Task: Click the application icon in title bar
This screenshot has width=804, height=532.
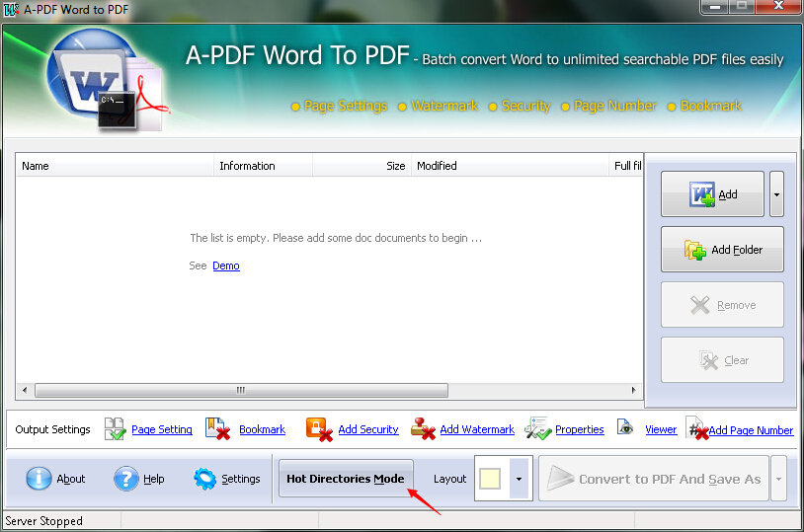Action: click(11, 9)
